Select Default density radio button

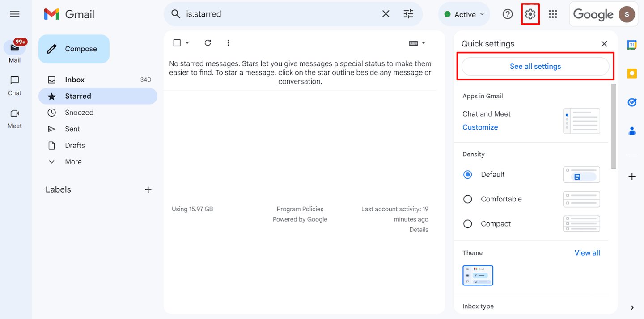click(468, 175)
